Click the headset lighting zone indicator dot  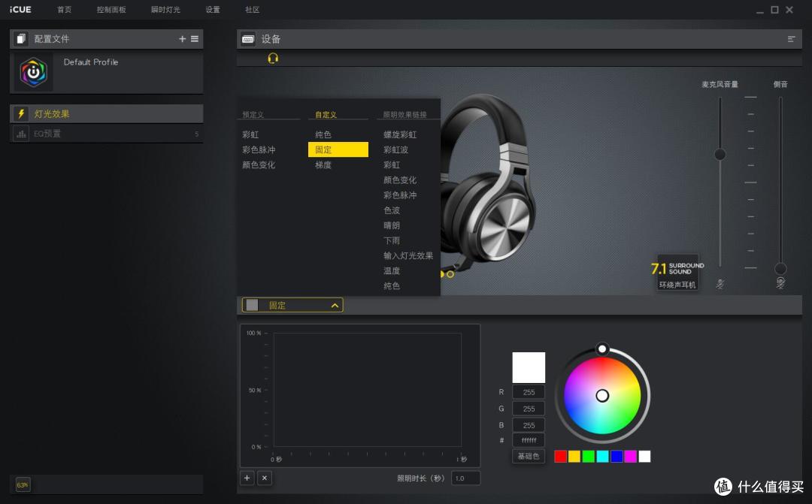450,274
